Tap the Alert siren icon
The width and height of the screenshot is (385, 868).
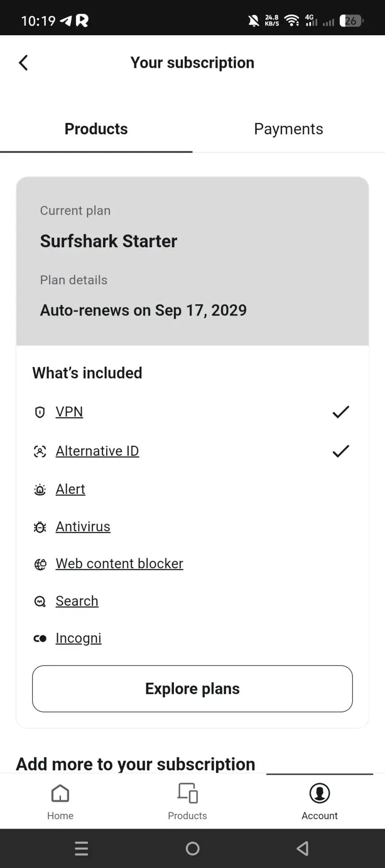tap(40, 490)
